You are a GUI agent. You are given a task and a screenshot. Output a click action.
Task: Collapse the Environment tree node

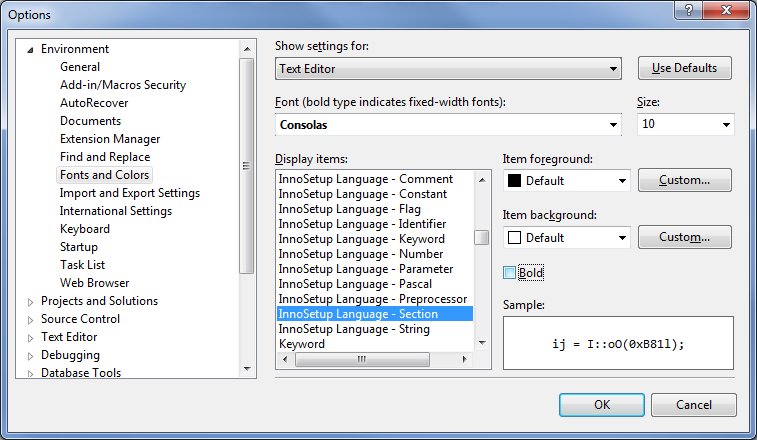(x=30, y=49)
